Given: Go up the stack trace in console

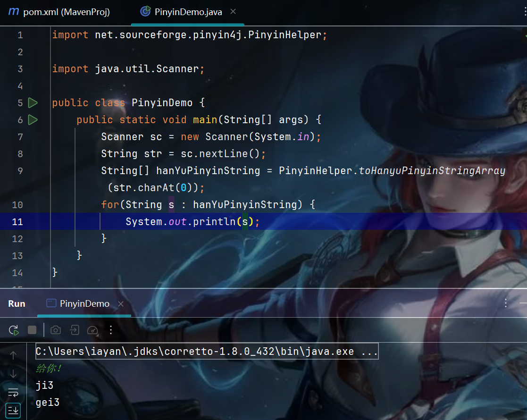Looking at the screenshot, I should [x=13, y=355].
